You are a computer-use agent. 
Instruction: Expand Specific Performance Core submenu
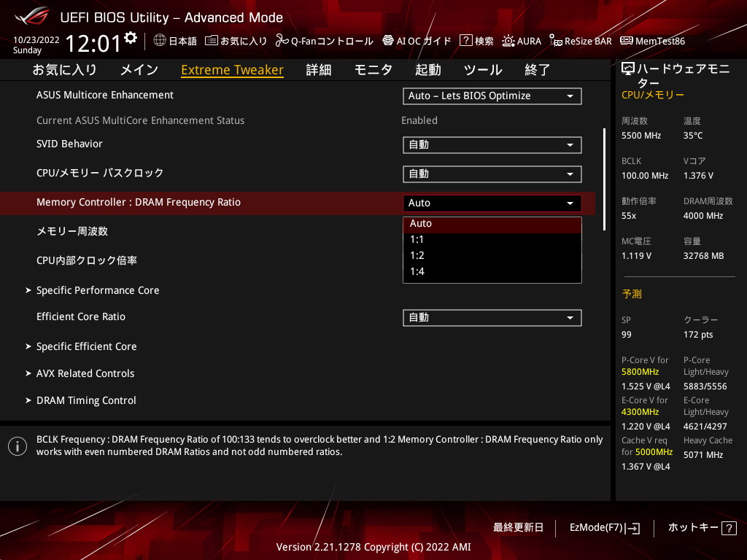pyautogui.click(x=98, y=290)
